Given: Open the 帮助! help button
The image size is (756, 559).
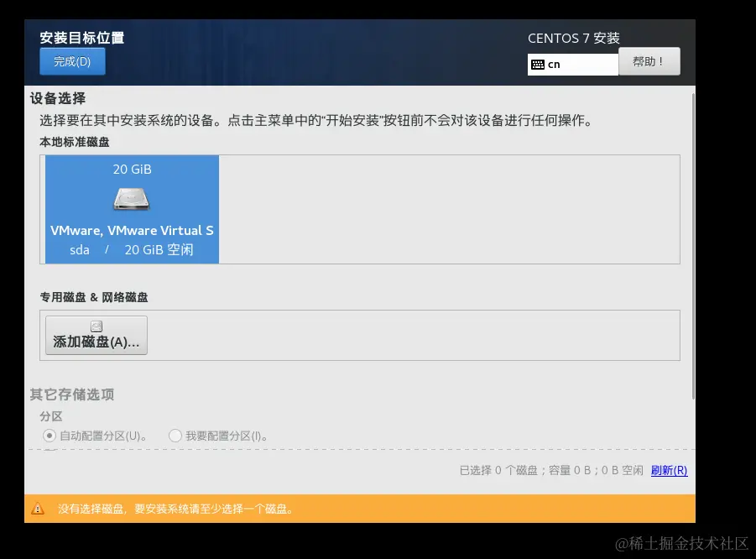Looking at the screenshot, I should 649,61.
